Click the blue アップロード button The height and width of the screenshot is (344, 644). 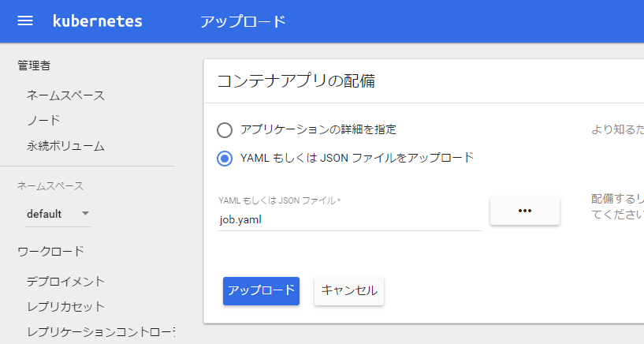pos(261,291)
